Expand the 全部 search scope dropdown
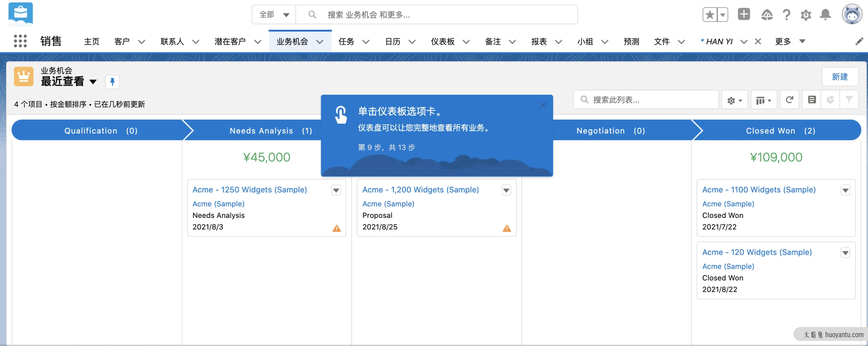The width and height of the screenshot is (868, 346). click(x=274, y=15)
